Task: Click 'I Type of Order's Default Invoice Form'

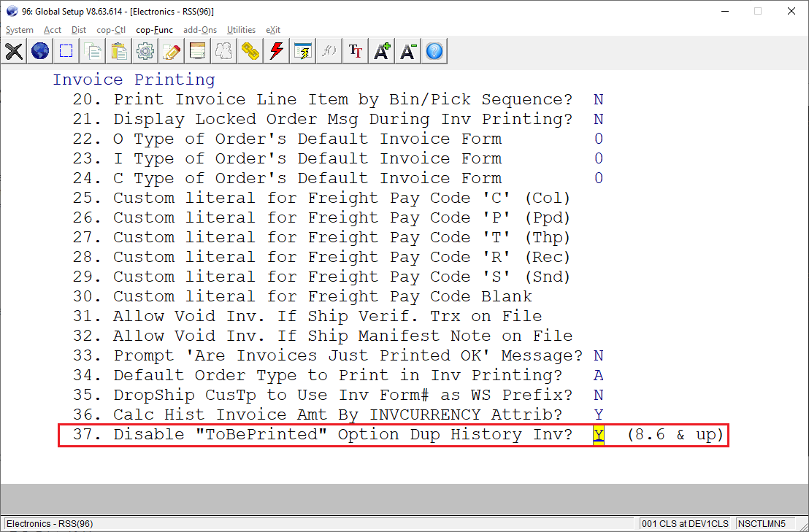Action: tap(307, 158)
